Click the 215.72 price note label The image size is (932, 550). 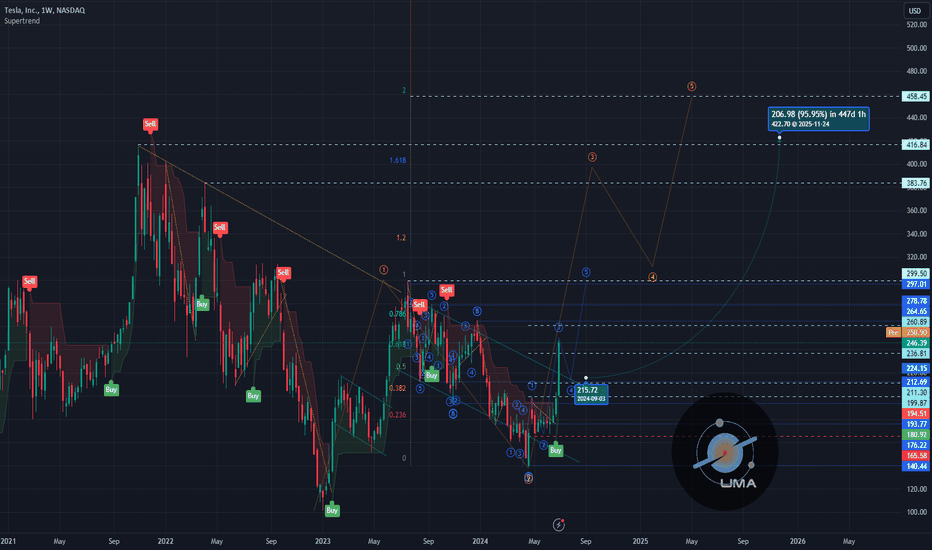[591, 394]
